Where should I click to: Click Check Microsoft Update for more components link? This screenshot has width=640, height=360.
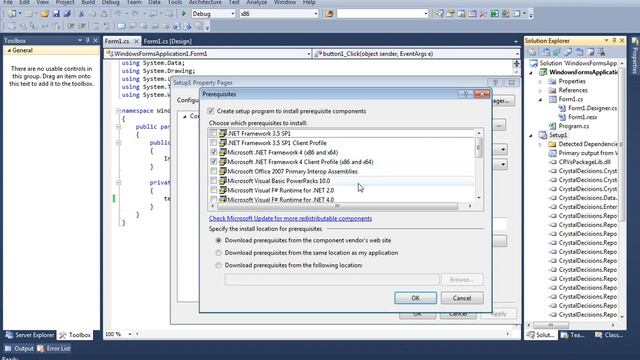point(290,218)
